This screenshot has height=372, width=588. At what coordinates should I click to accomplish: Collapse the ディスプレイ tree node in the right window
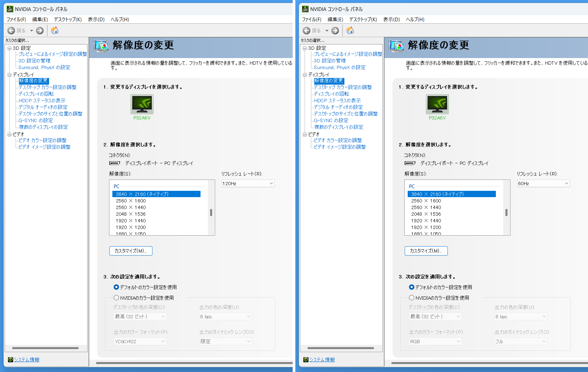pyautogui.click(x=305, y=75)
